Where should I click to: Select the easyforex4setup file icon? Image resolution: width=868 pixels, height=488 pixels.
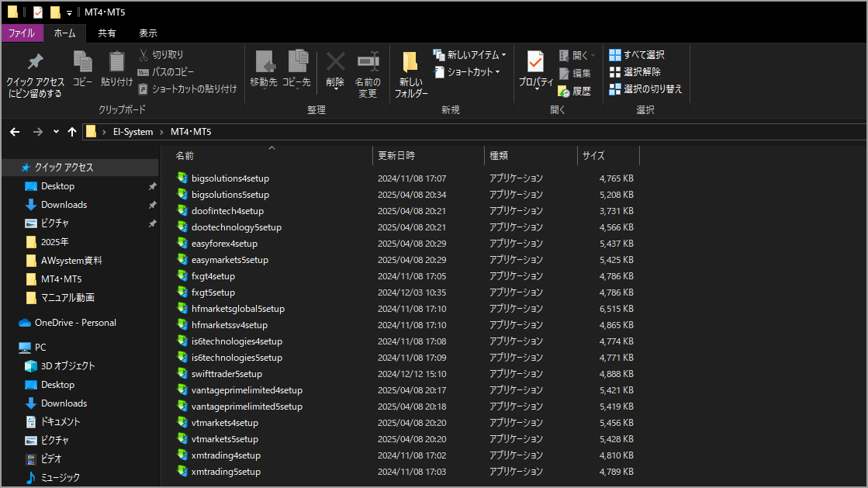pyautogui.click(x=182, y=243)
